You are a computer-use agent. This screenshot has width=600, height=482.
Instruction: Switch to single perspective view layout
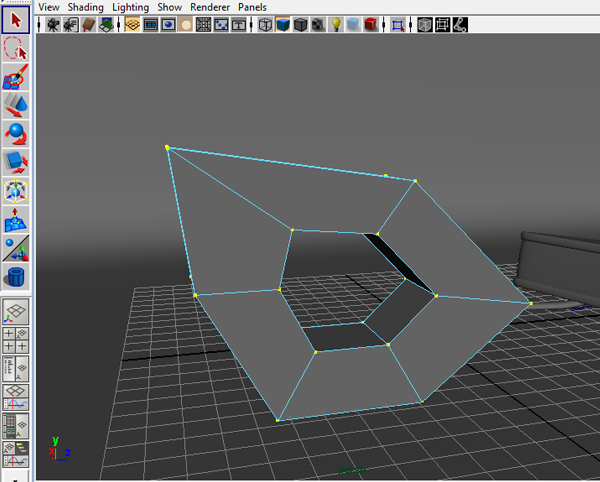(x=15, y=312)
